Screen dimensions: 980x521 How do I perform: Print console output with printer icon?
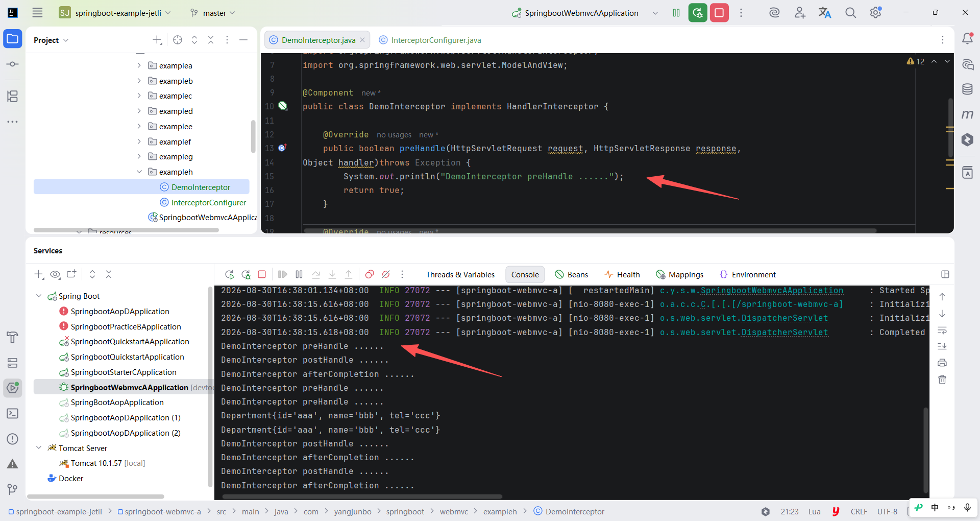pyautogui.click(x=942, y=363)
